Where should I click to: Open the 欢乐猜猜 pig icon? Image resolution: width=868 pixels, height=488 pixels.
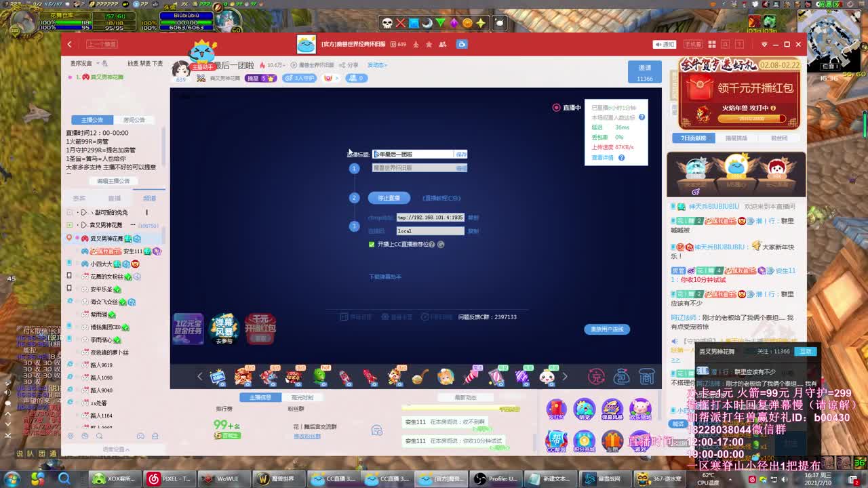click(639, 409)
